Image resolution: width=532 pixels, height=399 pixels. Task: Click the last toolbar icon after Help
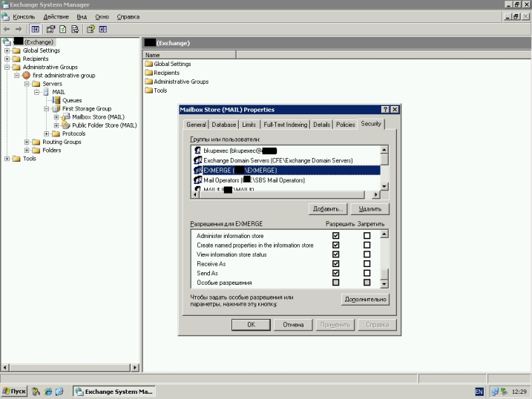tap(103, 30)
